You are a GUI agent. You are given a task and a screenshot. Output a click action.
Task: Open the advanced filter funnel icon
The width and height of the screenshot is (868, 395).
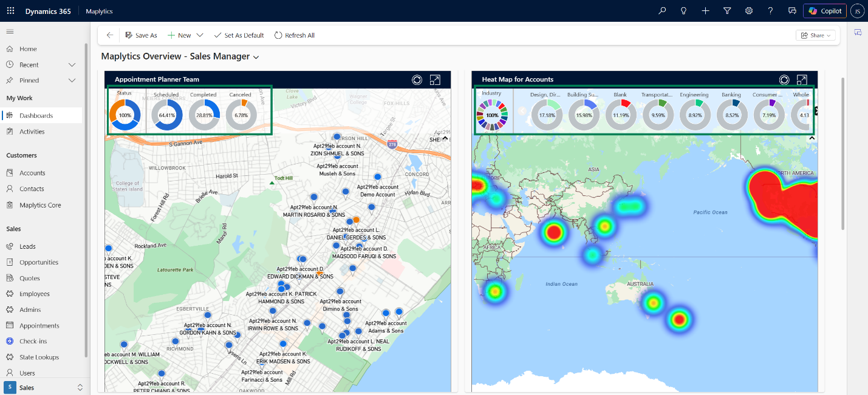pyautogui.click(x=727, y=11)
